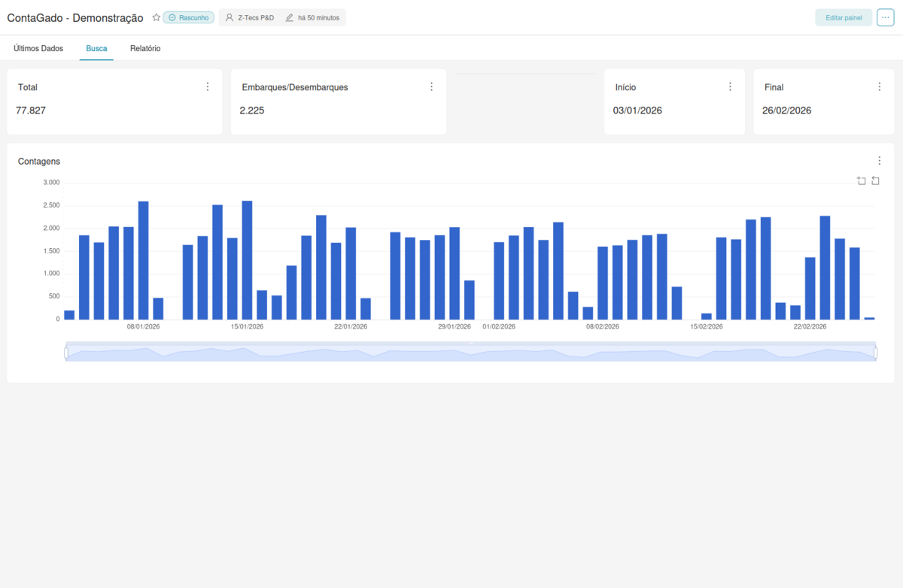Click the ContaGado - Demonstração title
This screenshot has width=903, height=588.
pos(74,17)
